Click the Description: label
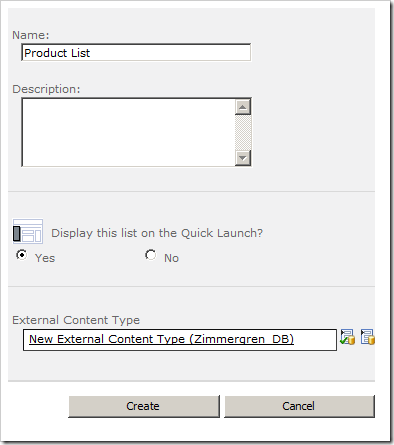 46,89
